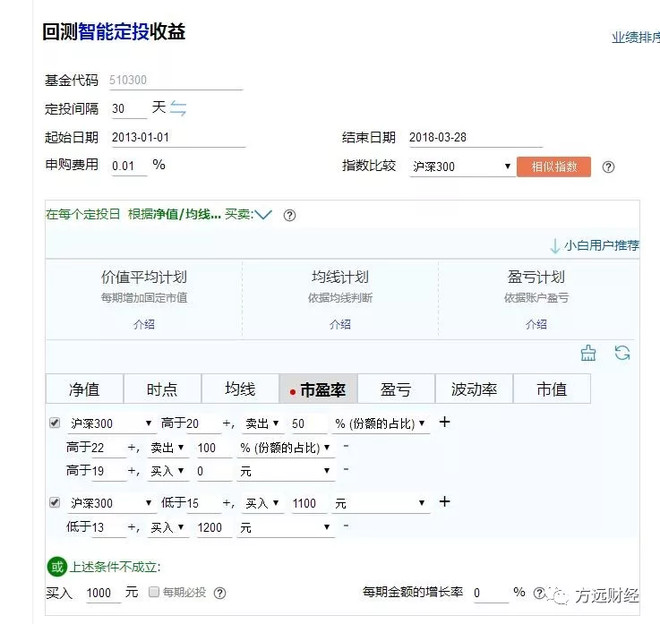Open 买入 action dropdown in 低于13 row

click(x=167, y=528)
